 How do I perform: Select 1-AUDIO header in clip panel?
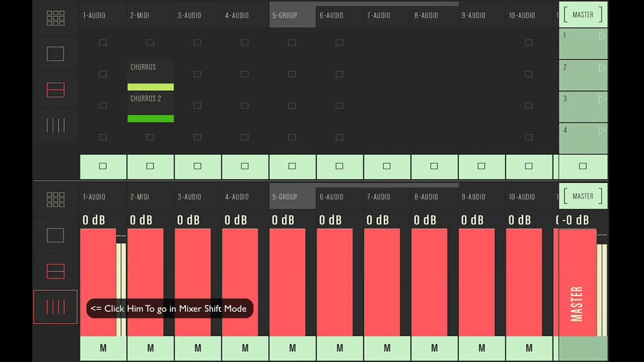pos(103,16)
